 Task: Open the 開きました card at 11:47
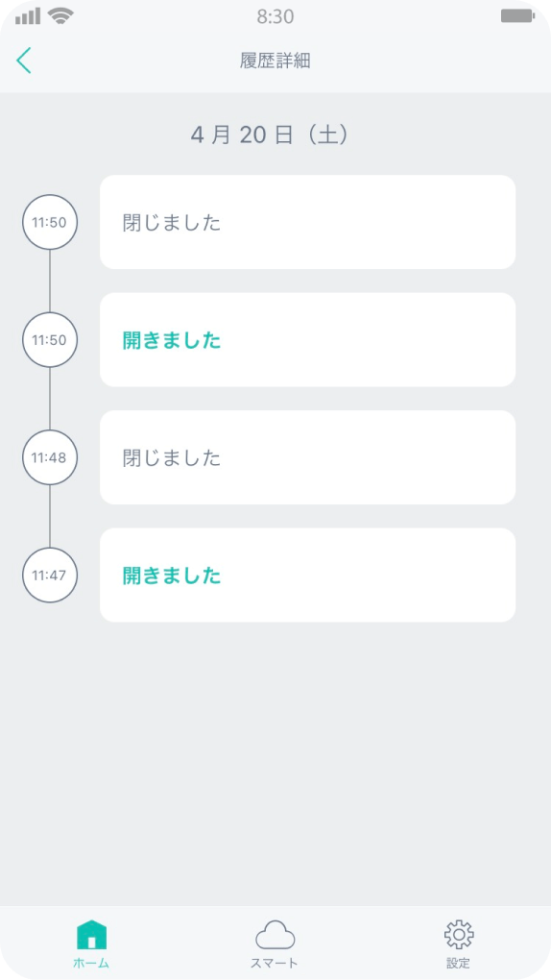(x=307, y=575)
